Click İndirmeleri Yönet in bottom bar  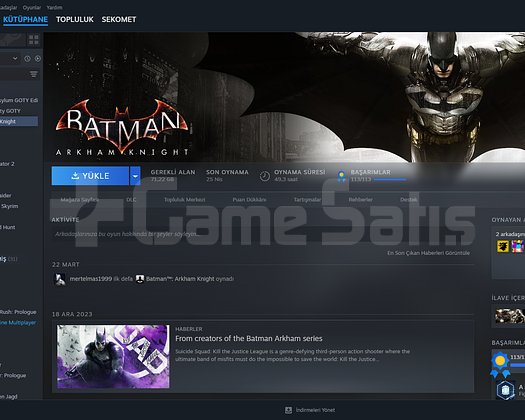pyautogui.click(x=315, y=410)
